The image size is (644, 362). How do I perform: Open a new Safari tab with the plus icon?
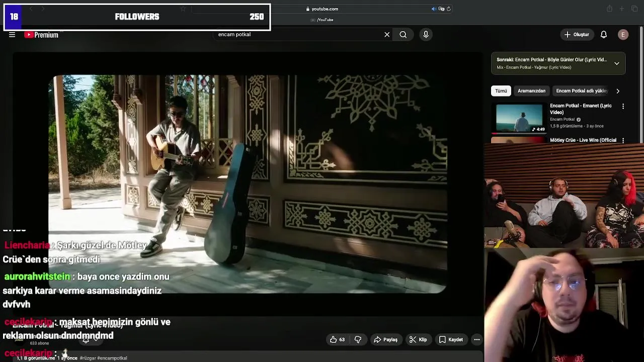621,9
